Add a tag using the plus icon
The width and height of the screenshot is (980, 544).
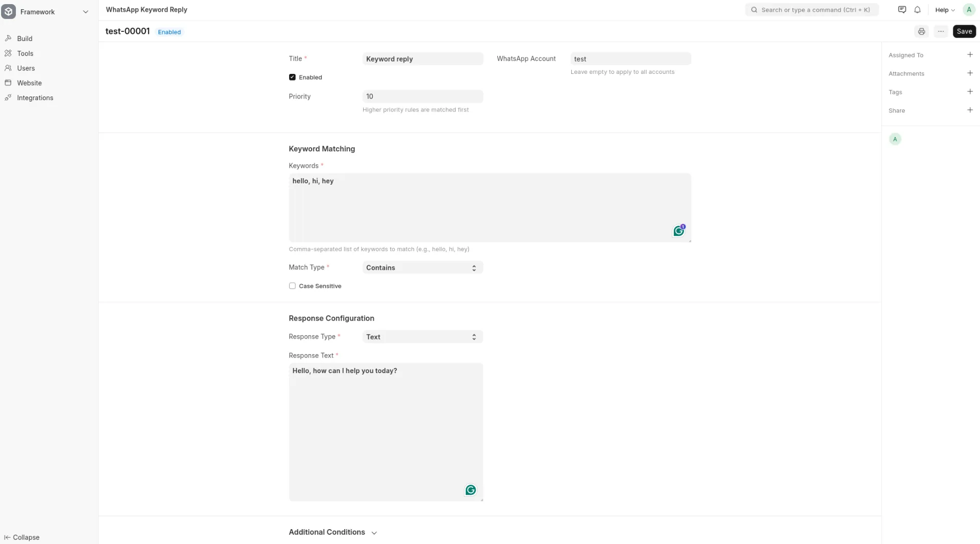[x=970, y=92]
